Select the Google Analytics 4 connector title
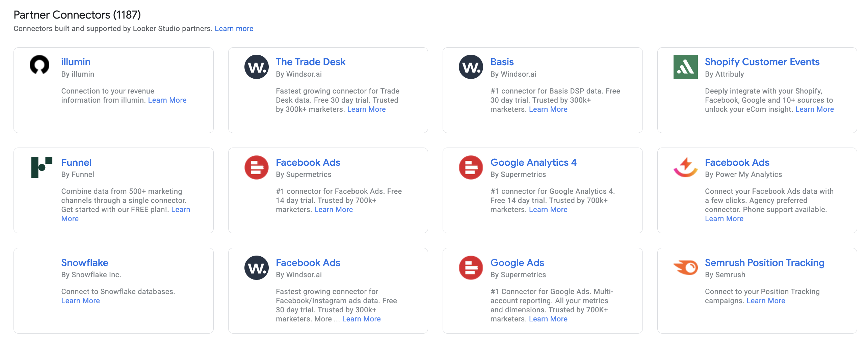The image size is (868, 341). click(533, 162)
